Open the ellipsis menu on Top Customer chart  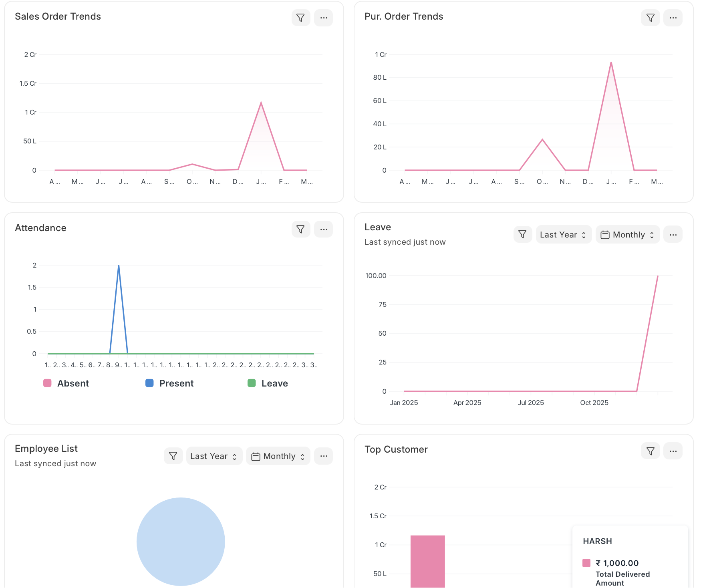[x=673, y=451]
